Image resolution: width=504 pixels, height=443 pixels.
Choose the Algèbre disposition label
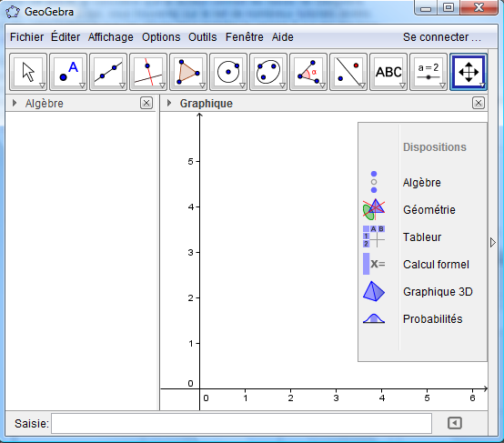pos(422,182)
